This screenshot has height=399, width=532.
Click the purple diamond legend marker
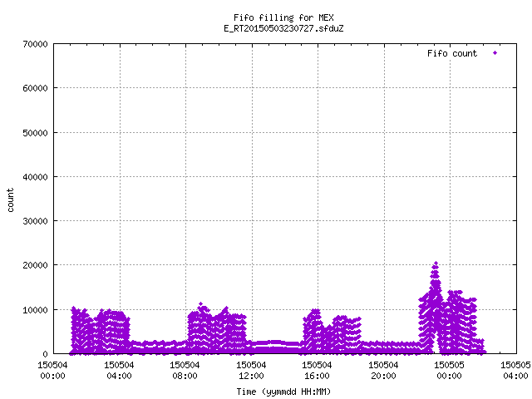495,53
